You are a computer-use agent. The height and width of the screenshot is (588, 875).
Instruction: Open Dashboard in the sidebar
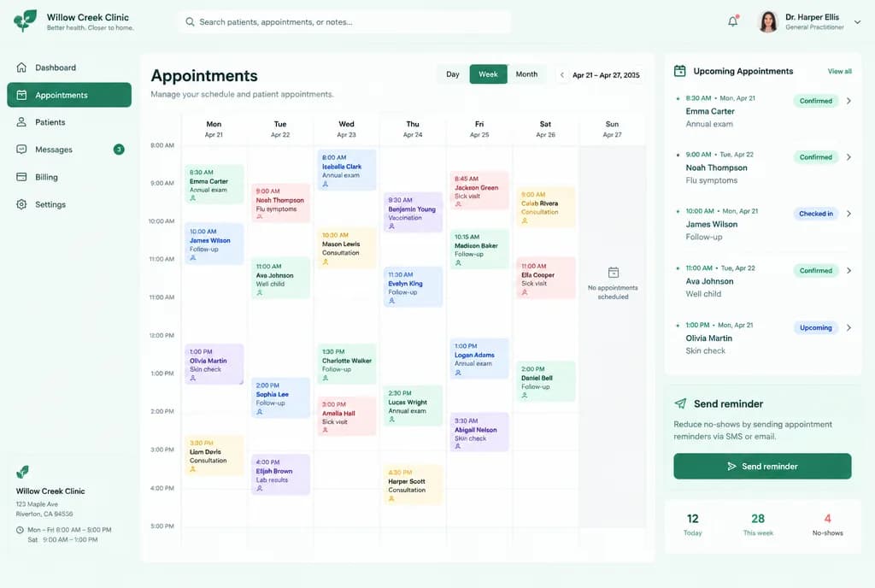coord(69,68)
